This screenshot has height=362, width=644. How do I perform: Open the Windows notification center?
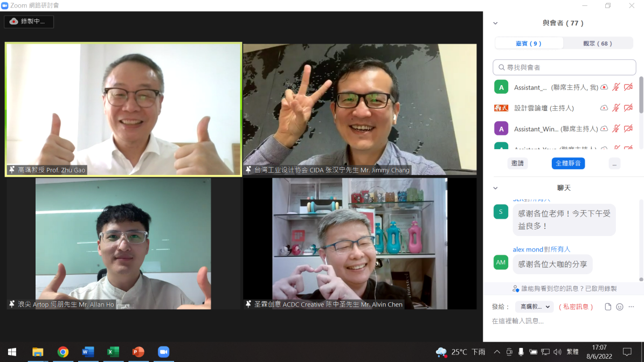627,352
